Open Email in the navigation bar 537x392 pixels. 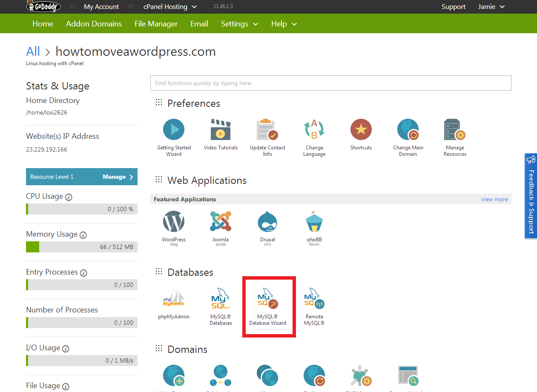pyautogui.click(x=199, y=24)
